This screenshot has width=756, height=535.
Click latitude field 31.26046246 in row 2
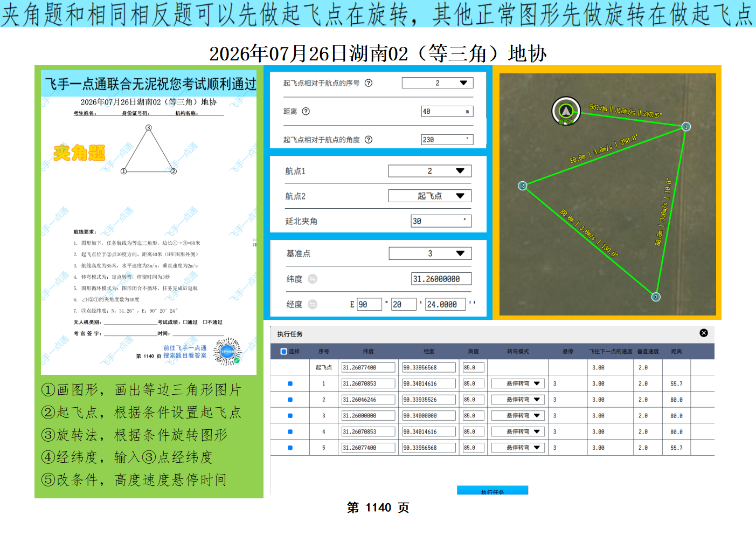point(368,400)
